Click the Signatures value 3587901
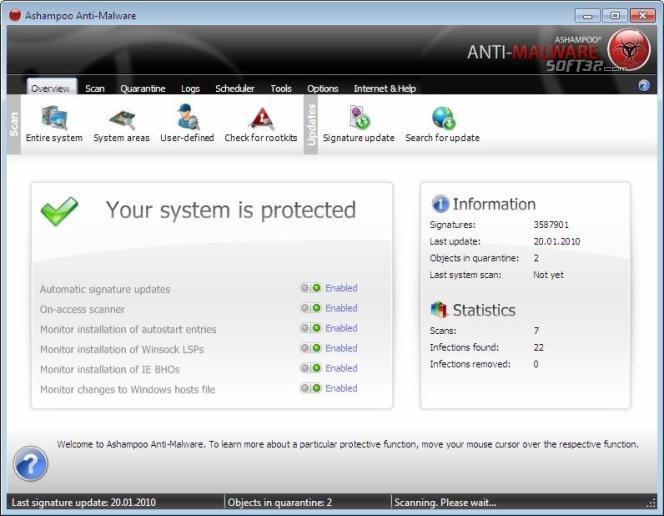Screen dimensions: 664x516 tap(551, 224)
